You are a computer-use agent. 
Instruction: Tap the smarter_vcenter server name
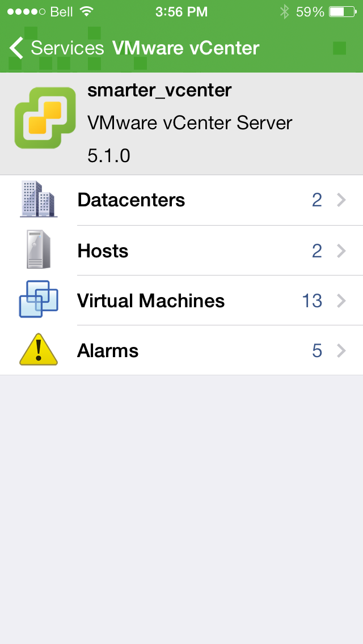pyautogui.click(x=159, y=90)
